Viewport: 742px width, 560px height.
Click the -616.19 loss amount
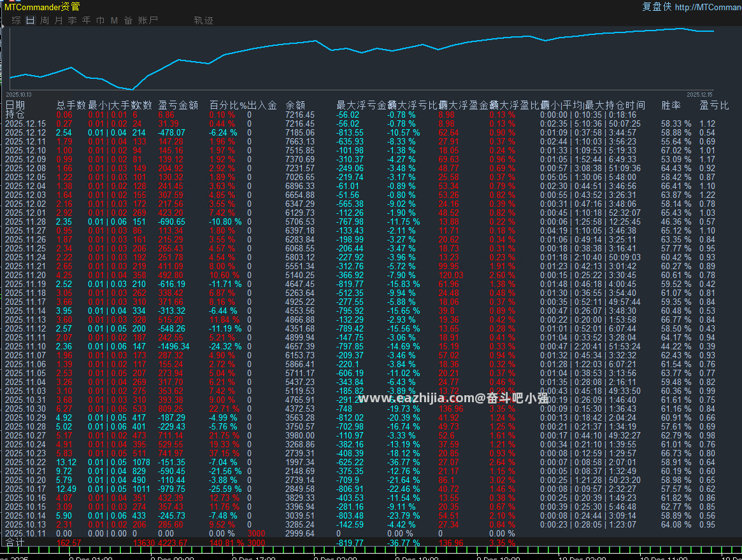click(x=172, y=284)
